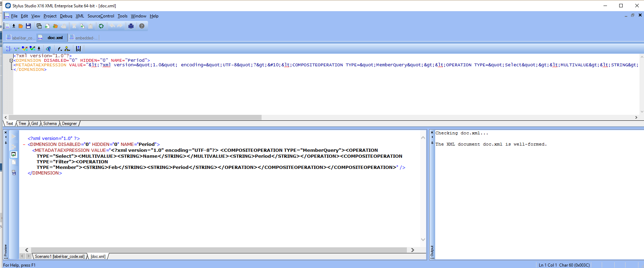Toggle the preview-in-browser button in Preview sidebar
The height and width of the screenshot is (268, 644).
[x=14, y=154]
